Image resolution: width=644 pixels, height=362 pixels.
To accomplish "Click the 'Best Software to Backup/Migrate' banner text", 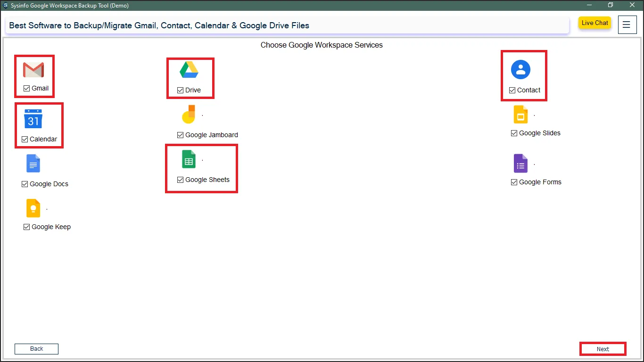I will click(159, 25).
